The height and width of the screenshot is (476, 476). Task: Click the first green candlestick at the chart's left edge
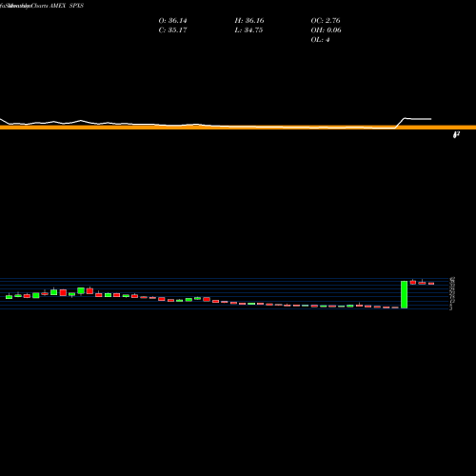click(x=9, y=297)
